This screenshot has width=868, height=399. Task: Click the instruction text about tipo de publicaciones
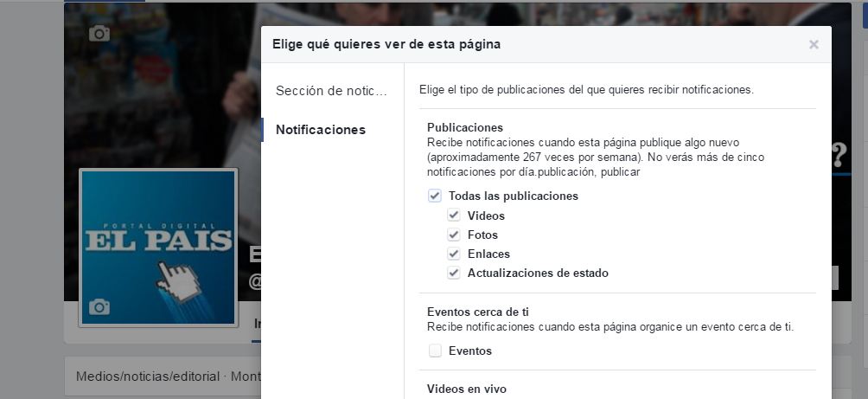click(586, 89)
